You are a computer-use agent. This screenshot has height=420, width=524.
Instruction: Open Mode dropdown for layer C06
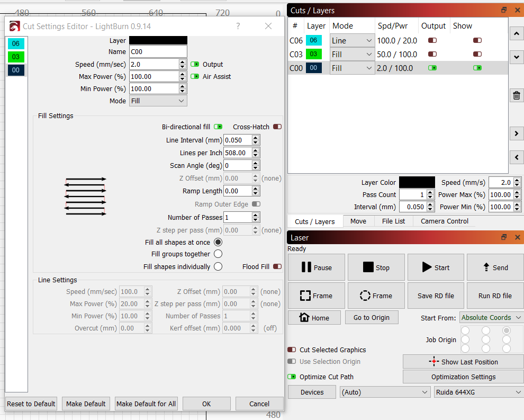point(352,40)
